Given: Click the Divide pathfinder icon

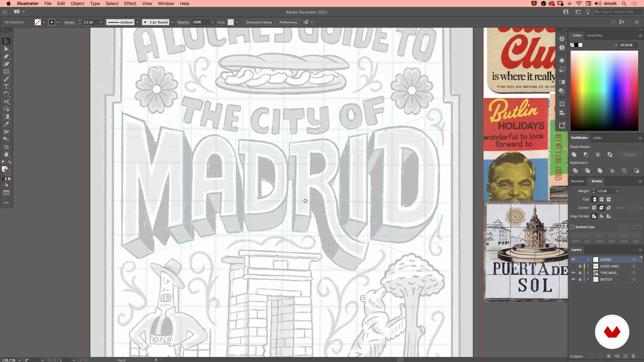Looking at the screenshot, I should [x=575, y=171].
